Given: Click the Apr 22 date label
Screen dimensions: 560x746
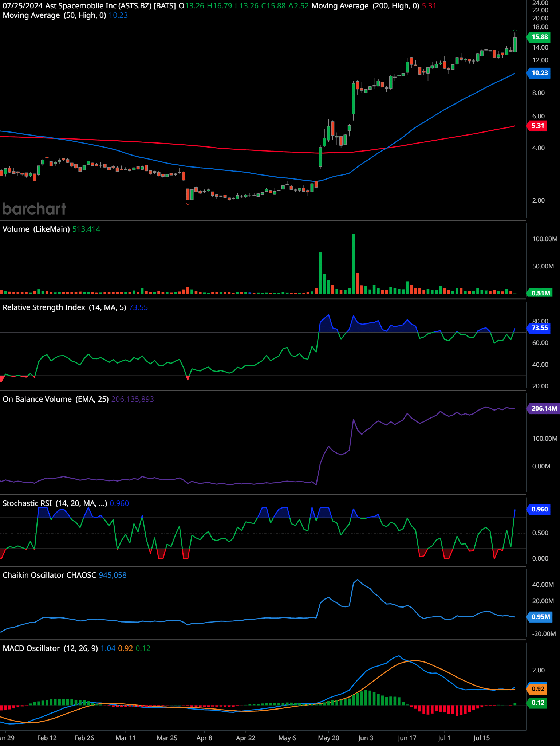Looking at the screenshot, I should (x=246, y=738).
